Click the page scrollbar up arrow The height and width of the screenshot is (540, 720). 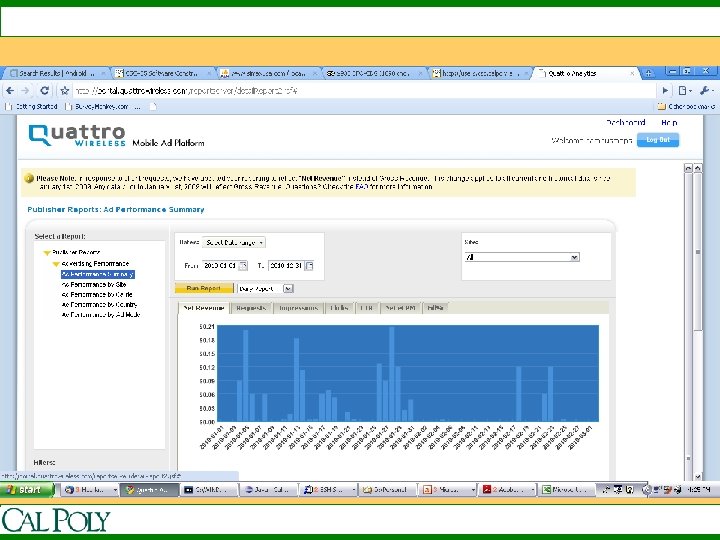click(x=698, y=168)
